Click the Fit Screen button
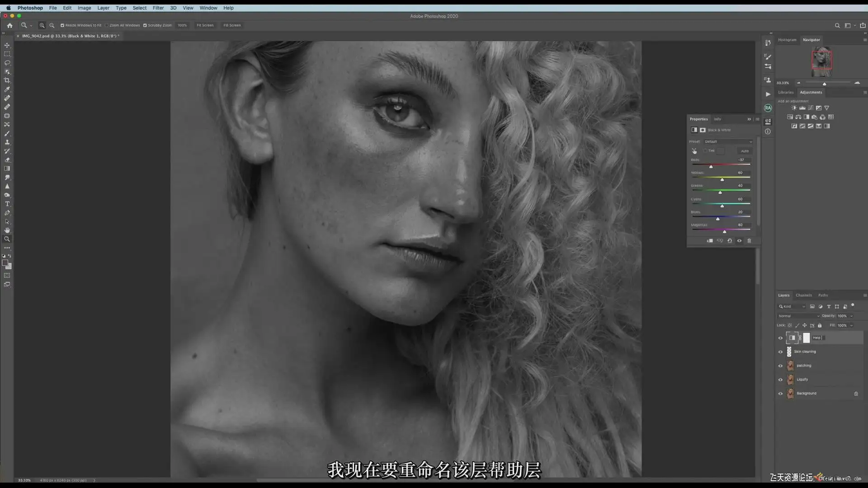Viewport: 868px width, 488px height. click(x=205, y=25)
